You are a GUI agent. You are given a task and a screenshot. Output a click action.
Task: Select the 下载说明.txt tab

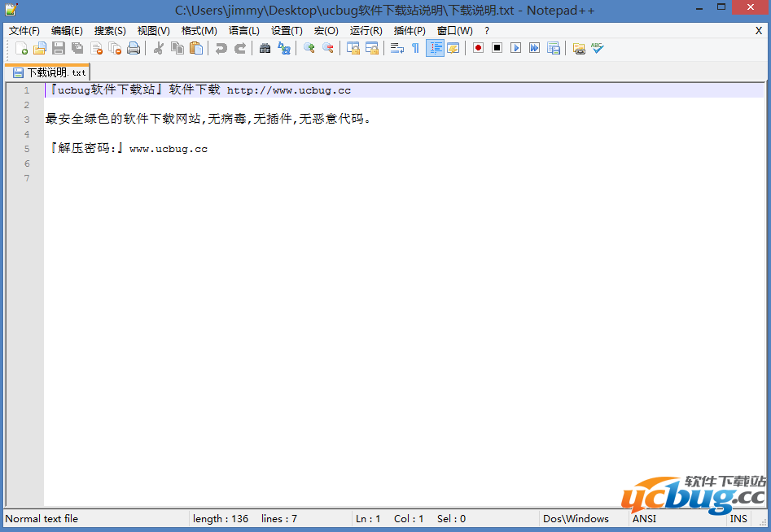[x=49, y=72]
